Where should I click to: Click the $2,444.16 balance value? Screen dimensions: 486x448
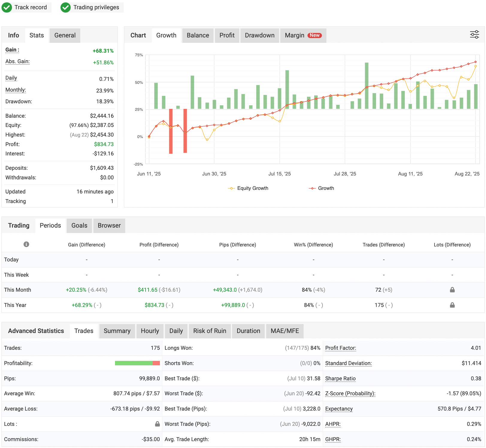(x=102, y=116)
